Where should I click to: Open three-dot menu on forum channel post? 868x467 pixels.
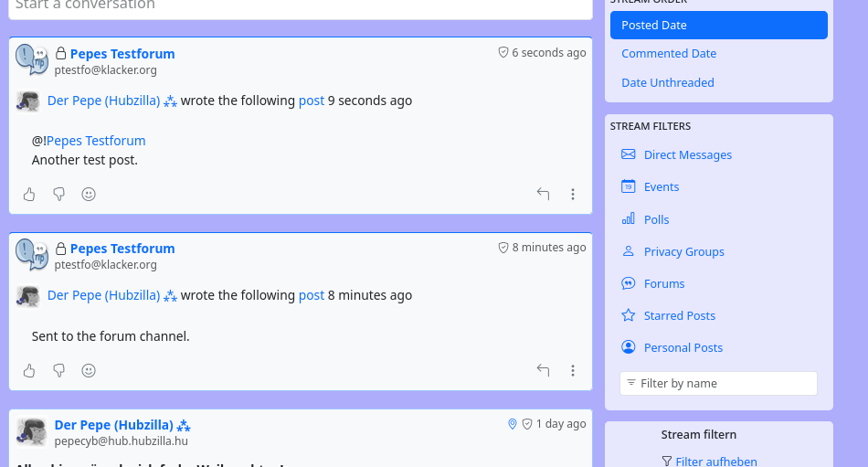point(573,370)
